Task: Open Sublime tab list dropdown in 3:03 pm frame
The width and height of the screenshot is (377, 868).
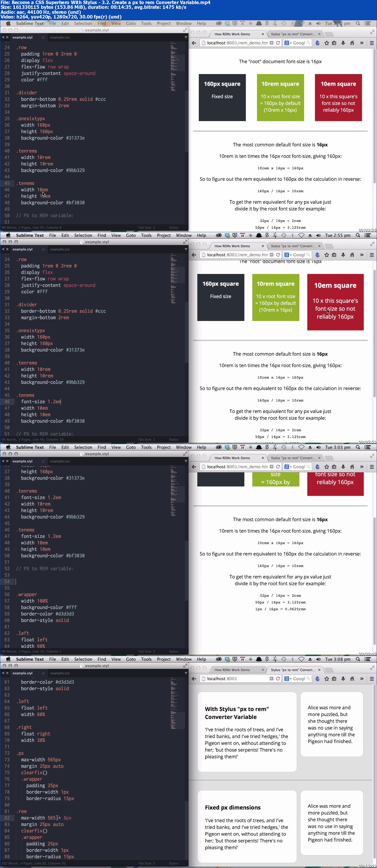Action: (x=186, y=461)
